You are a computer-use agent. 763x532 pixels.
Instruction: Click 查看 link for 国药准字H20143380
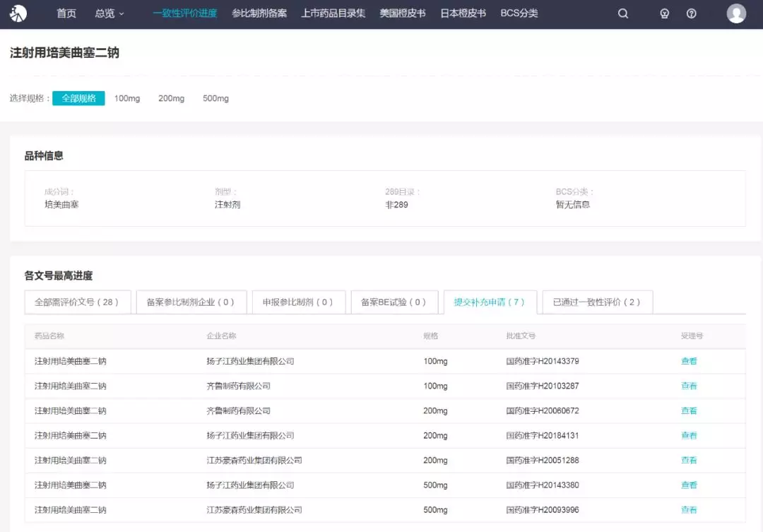(x=689, y=485)
